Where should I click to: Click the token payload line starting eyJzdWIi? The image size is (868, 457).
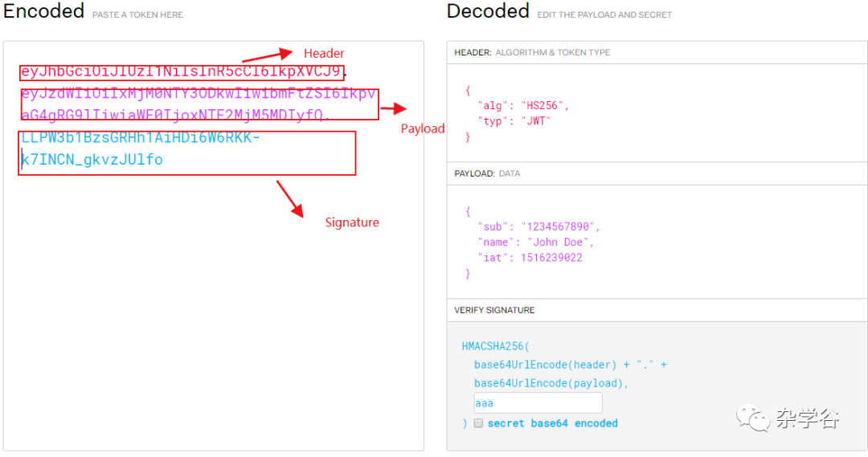[x=199, y=93]
